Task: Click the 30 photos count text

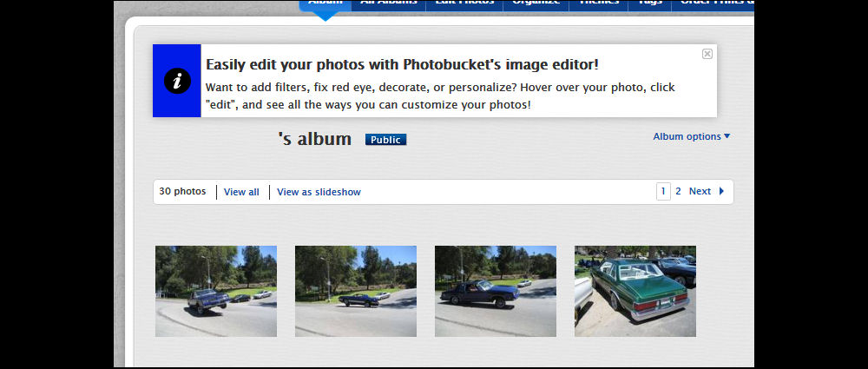Action: (182, 191)
